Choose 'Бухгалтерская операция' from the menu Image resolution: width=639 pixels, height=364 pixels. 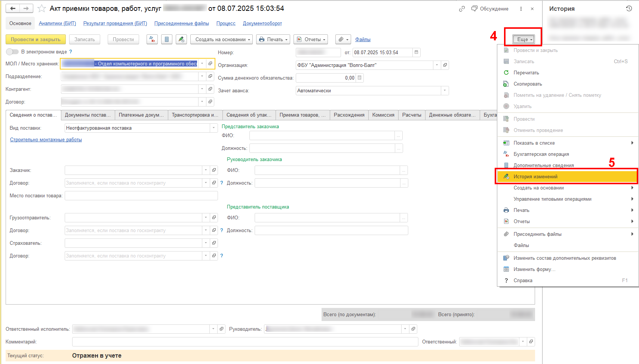541,154
